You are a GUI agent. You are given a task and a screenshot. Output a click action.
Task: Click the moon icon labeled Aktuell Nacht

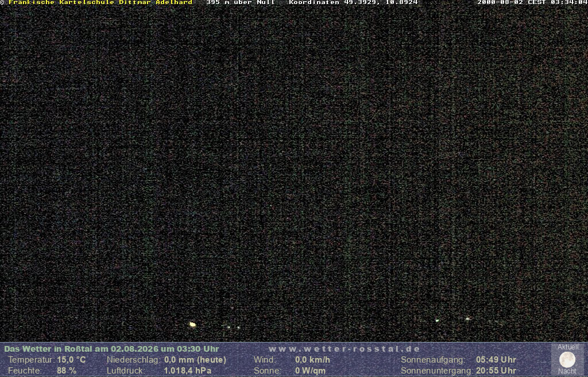point(567,359)
